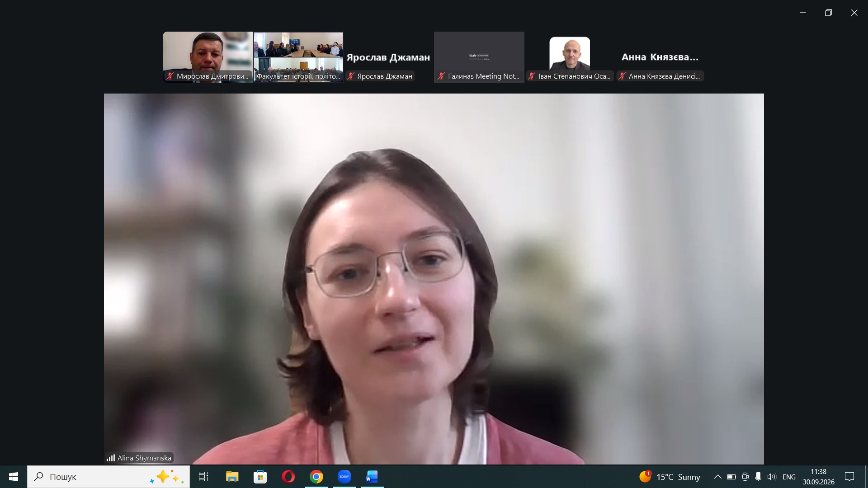Screen dimensions: 868x488
Task: Launch Microsoft Store from the taskbar
Action: coord(260,477)
